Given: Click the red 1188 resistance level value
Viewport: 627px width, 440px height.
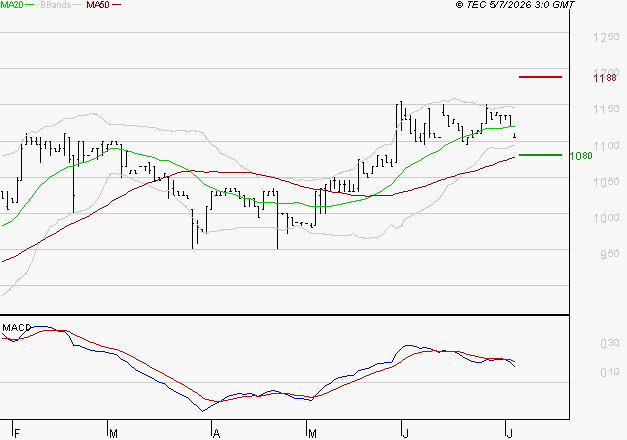Looking at the screenshot, I should (x=605, y=77).
